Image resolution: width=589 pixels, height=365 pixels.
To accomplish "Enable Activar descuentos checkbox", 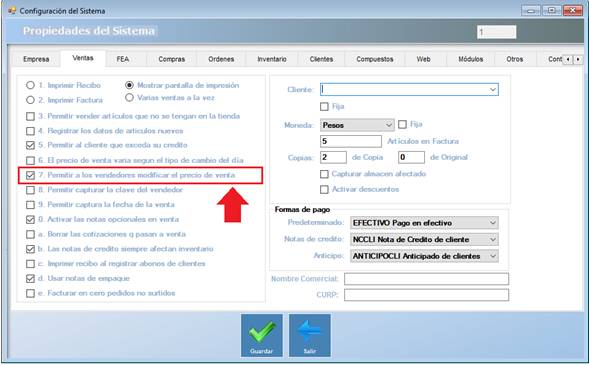I will pos(324,190).
